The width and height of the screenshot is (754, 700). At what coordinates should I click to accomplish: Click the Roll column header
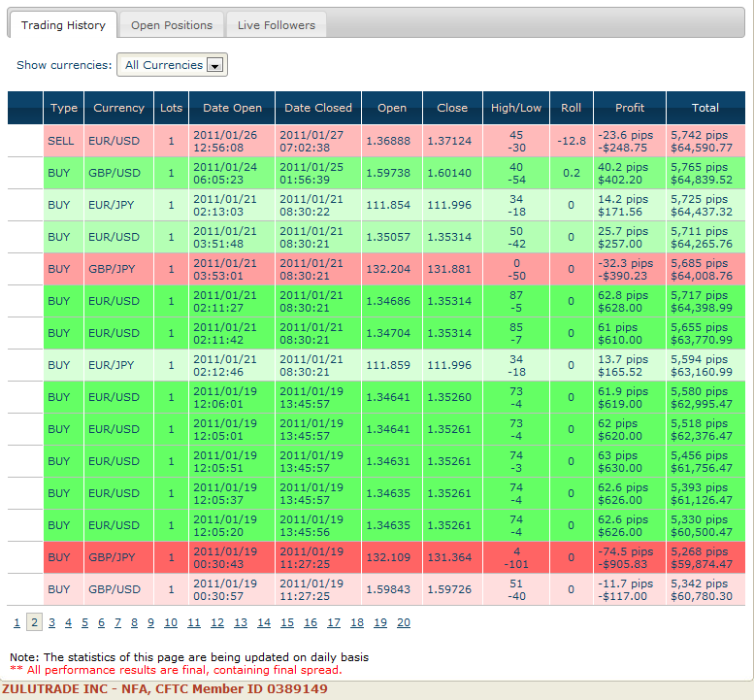(x=572, y=108)
